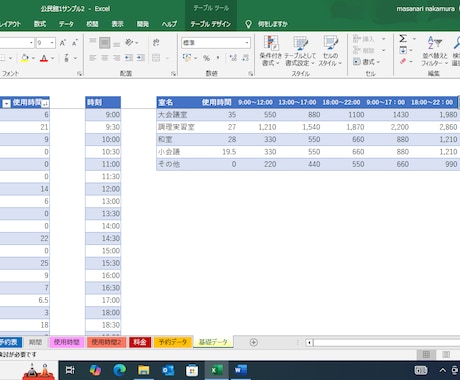Click the AutoSum sigma icon
Viewport: 460px width, 380px height.
(x=403, y=39)
